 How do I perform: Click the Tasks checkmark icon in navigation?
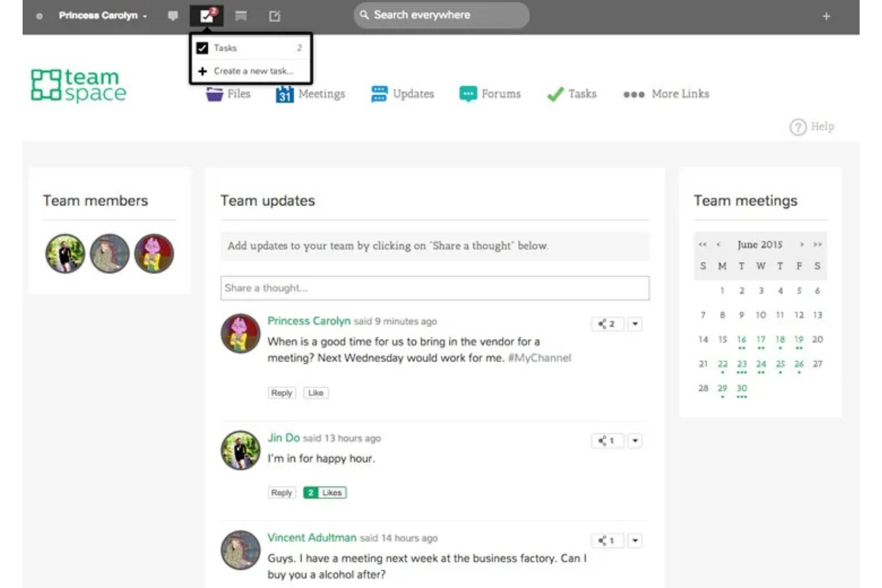click(x=555, y=94)
